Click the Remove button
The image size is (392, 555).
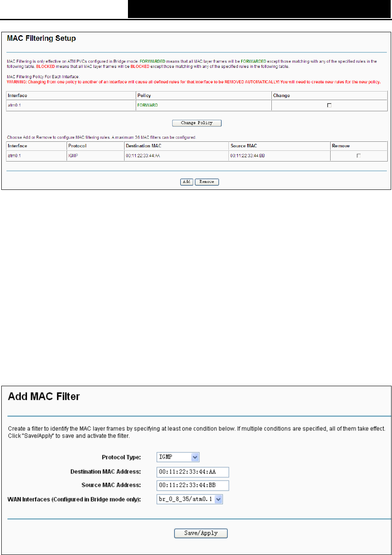(x=207, y=182)
